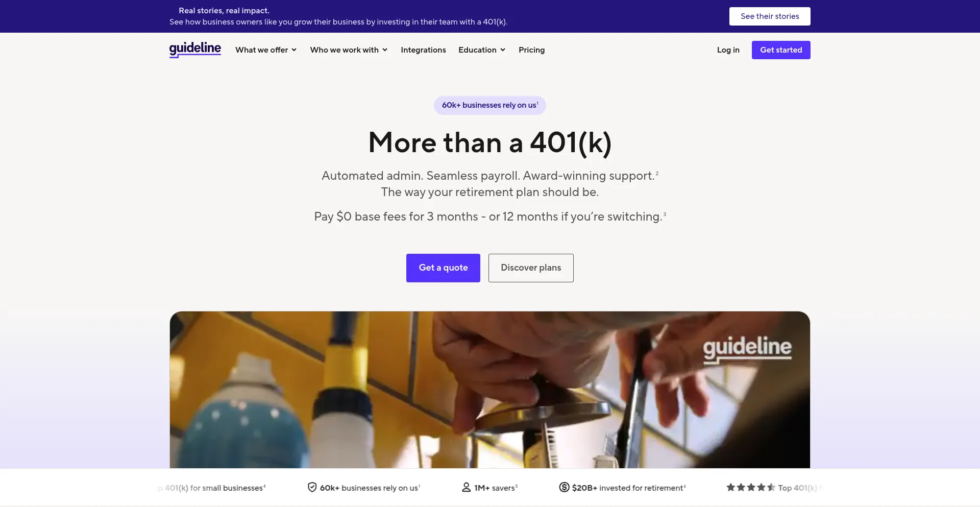
Task: Click the guideline logo in the navbar
Action: pyautogui.click(x=195, y=50)
